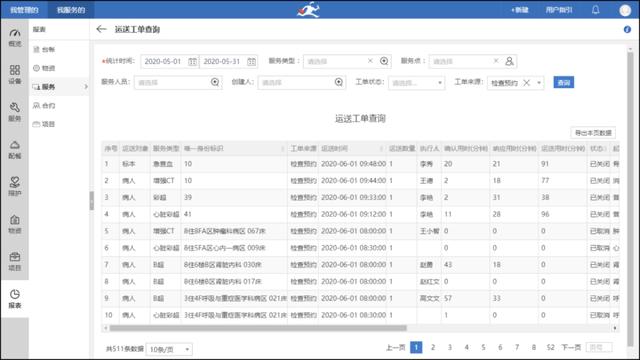Open the notification bell
This screenshot has width=640, height=360.
tap(596, 10)
